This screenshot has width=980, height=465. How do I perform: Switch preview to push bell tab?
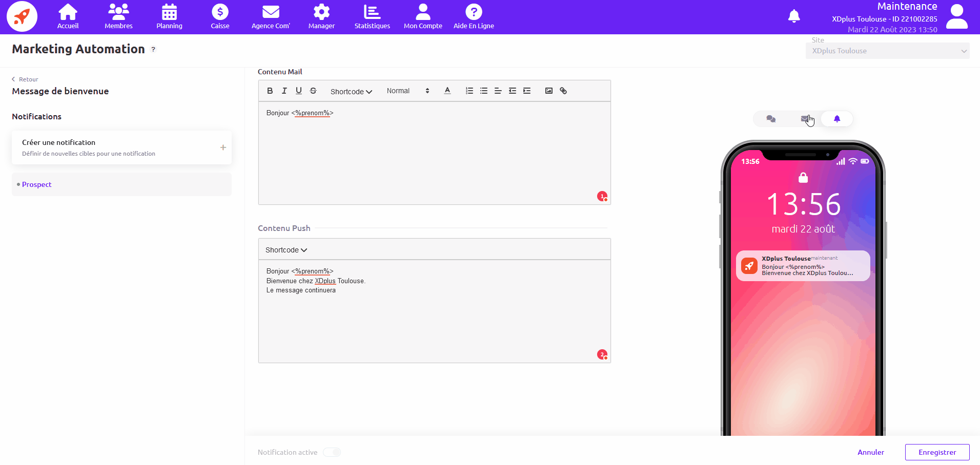pos(837,119)
